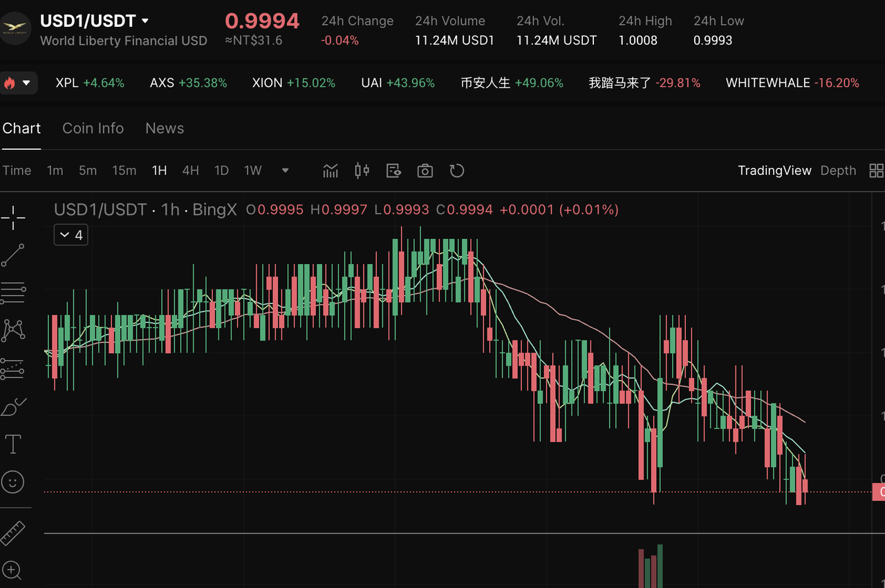Open the emoji icons tool

click(x=13, y=482)
